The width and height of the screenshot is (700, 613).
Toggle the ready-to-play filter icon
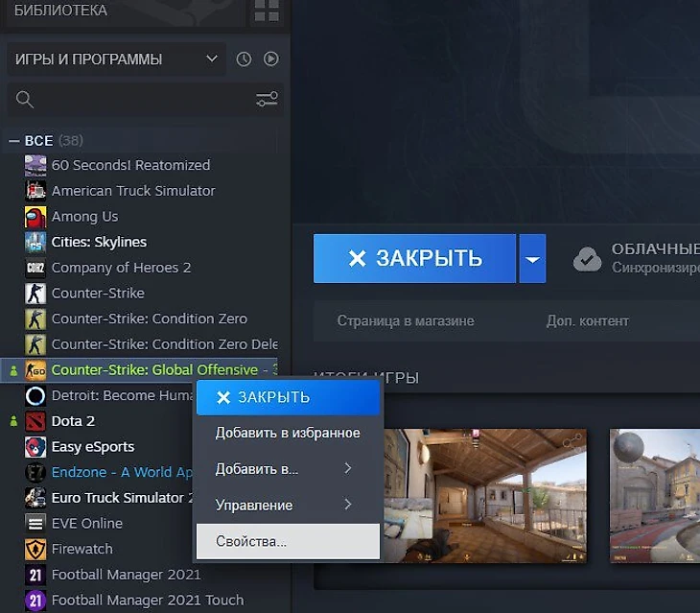271,59
